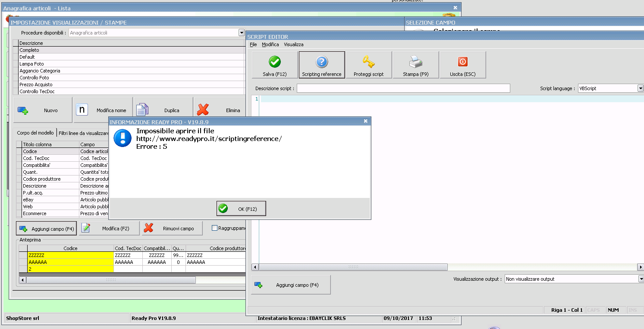Click the green checkmark Salva (F12) icon

[x=275, y=62]
